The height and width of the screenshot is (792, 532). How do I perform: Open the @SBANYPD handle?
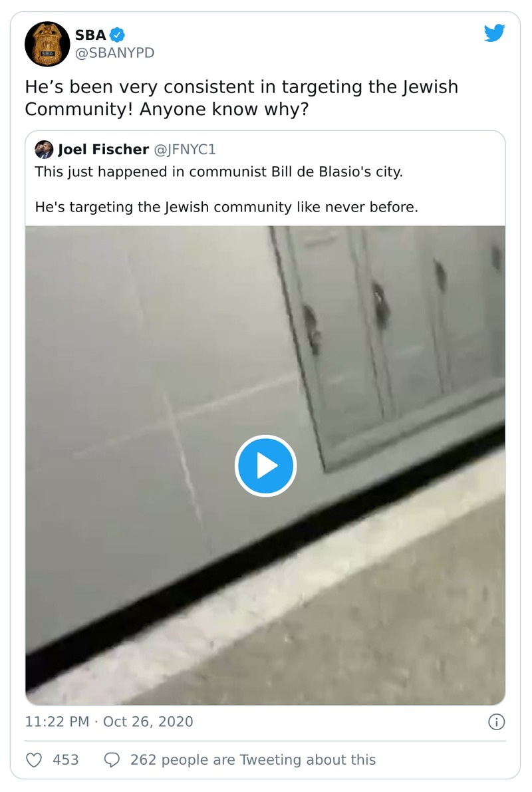pyautogui.click(x=114, y=53)
